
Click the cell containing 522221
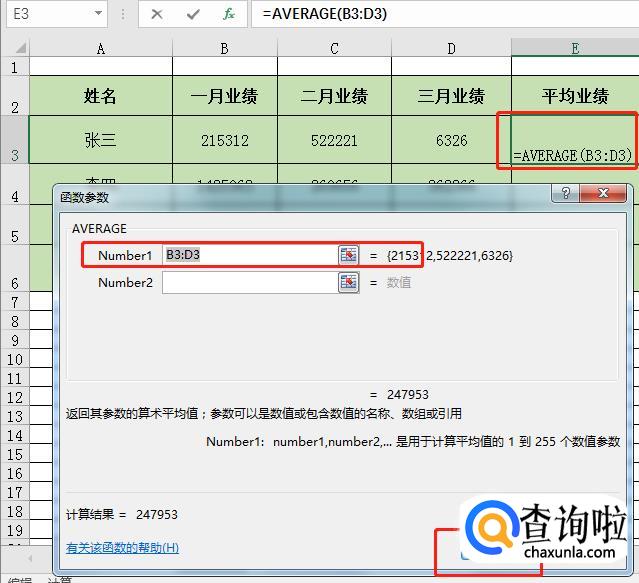point(334,140)
